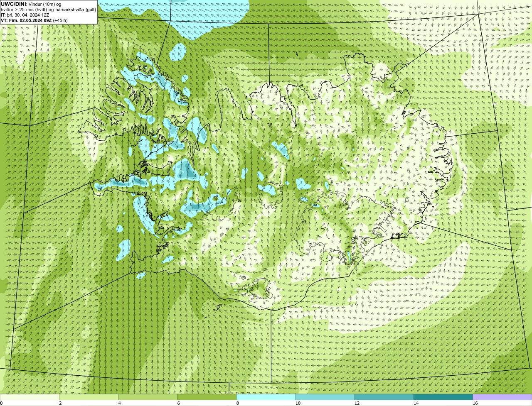The width and height of the screenshot is (532, 406).
Task: Click the 0–2 m/s palest legend swatch
Action: pyautogui.click(x=30, y=397)
